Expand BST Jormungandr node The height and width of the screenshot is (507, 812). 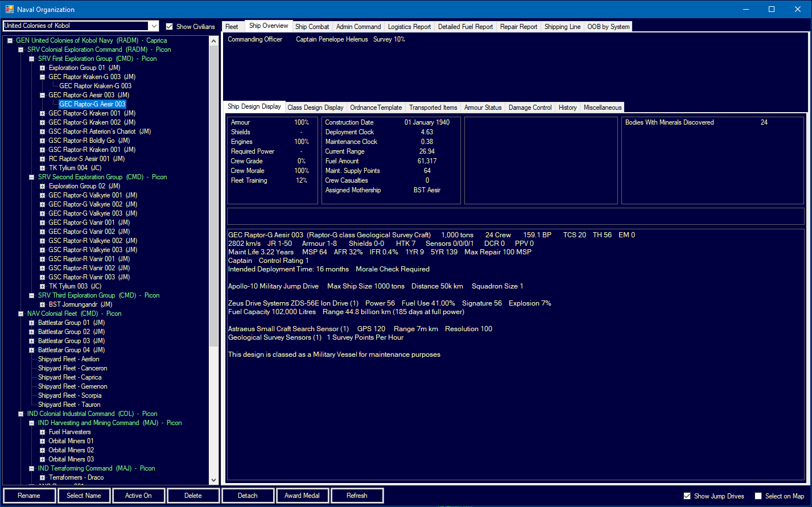pos(42,304)
